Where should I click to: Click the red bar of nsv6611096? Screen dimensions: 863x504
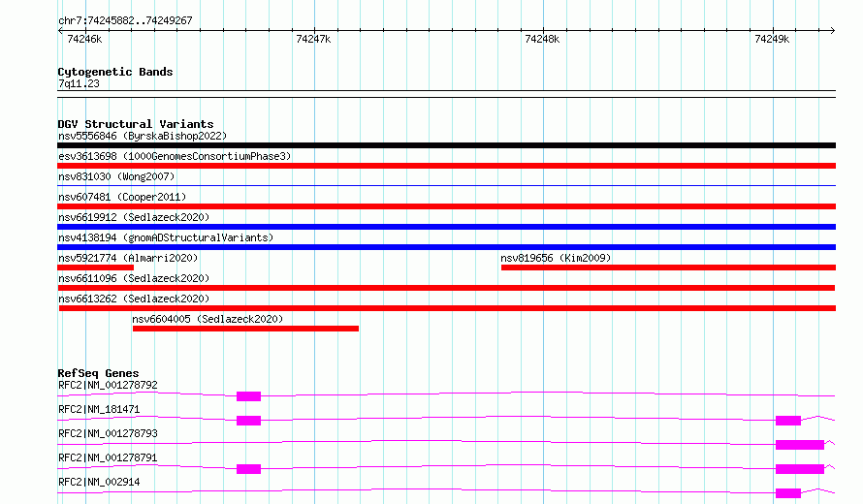pos(446,288)
